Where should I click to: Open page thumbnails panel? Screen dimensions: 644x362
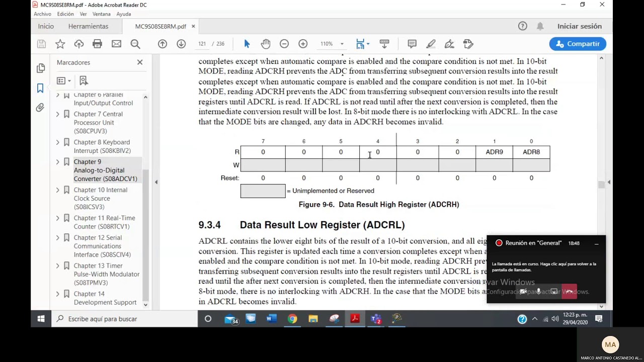pyautogui.click(x=41, y=68)
